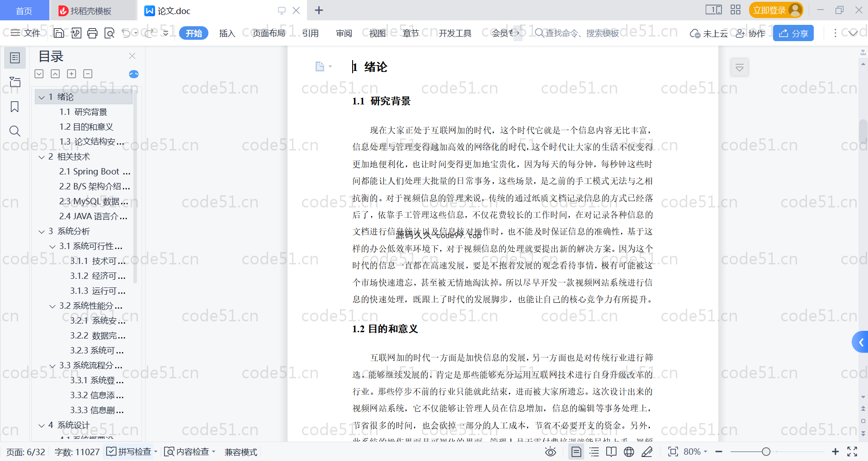Click the 立即登录 login button
This screenshot has height=461, width=868.
pyautogui.click(x=776, y=10)
